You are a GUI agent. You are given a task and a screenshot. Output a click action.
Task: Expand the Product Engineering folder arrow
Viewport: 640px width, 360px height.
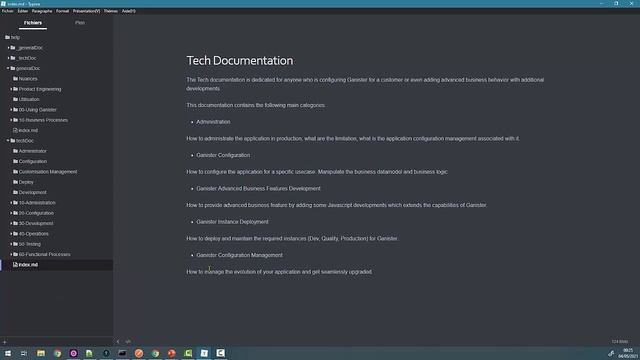(x=11, y=89)
